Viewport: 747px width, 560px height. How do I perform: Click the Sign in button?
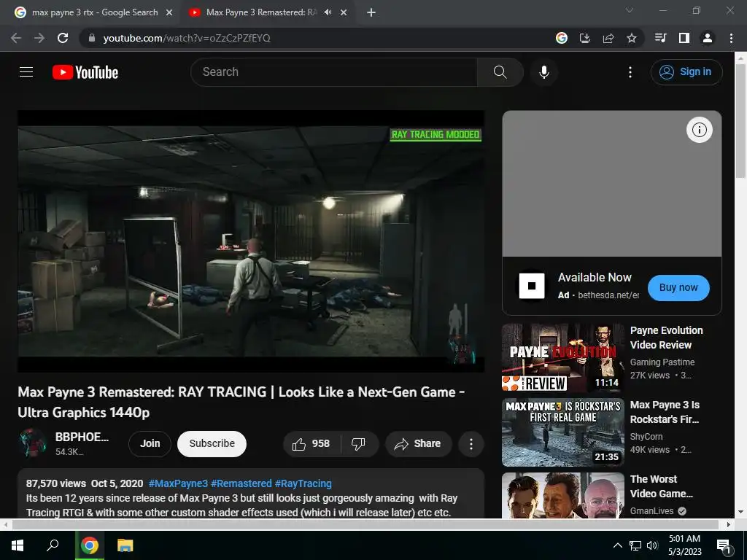tap(686, 72)
